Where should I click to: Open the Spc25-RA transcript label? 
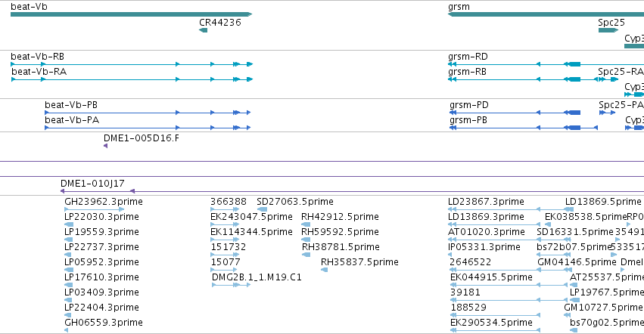pos(621,71)
